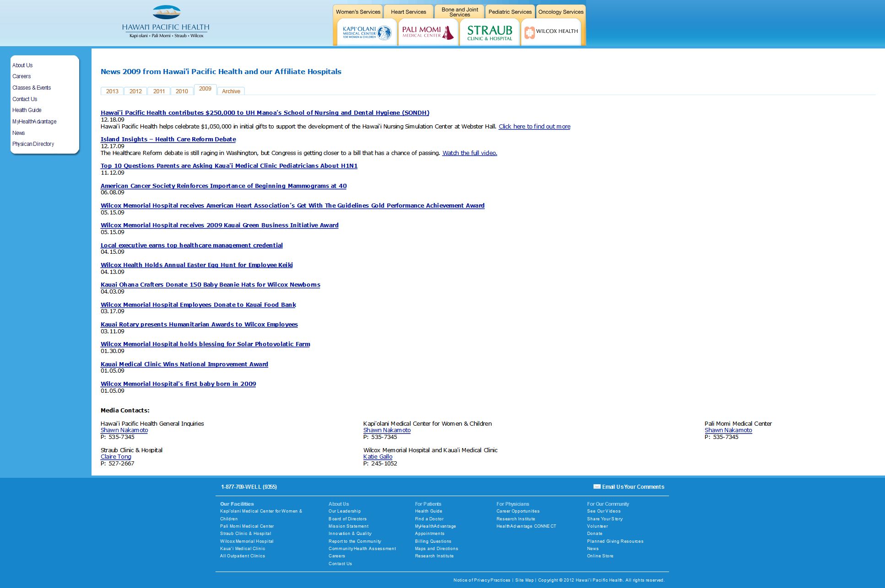Open Careers in the left sidebar
The height and width of the screenshot is (588, 885).
(x=22, y=76)
